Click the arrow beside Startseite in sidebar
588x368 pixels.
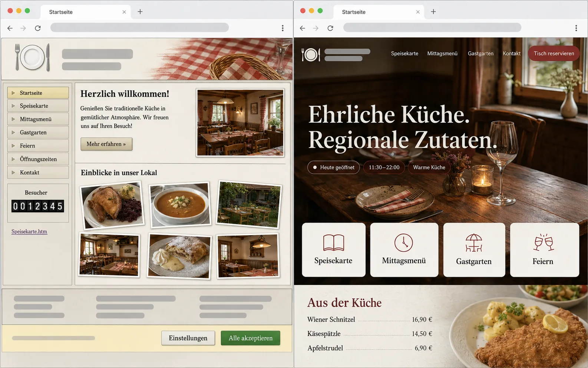click(13, 93)
